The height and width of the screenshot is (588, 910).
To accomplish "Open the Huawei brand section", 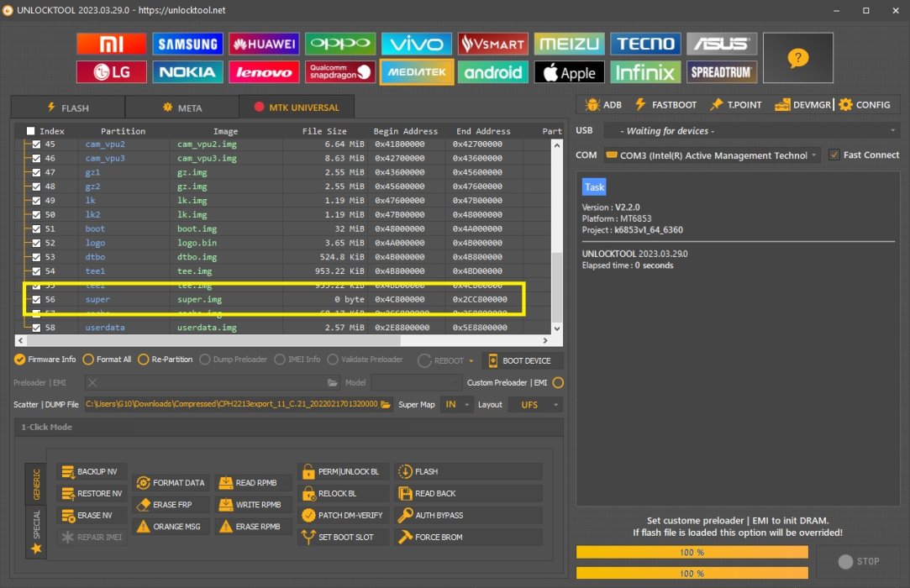I will click(x=264, y=44).
